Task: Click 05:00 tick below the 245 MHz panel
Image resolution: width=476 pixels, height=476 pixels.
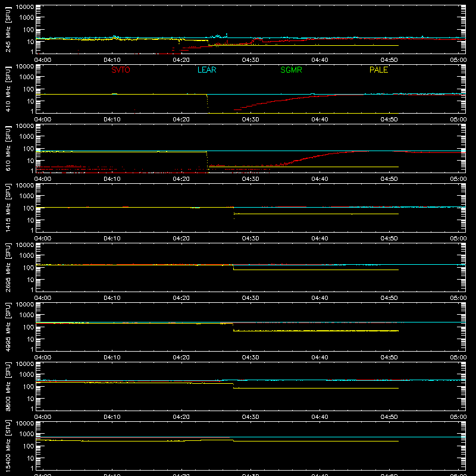Action: (x=458, y=60)
